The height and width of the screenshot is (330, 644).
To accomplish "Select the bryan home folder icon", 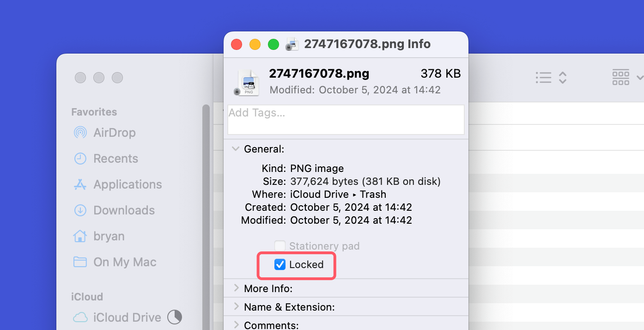I will 80,236.
